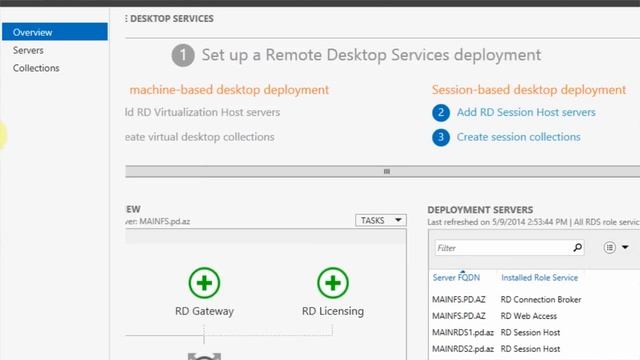Image resolution: width=640 pixels, height=360 pixels.
Task: Click the RD Licensing label
Action: 333,311
